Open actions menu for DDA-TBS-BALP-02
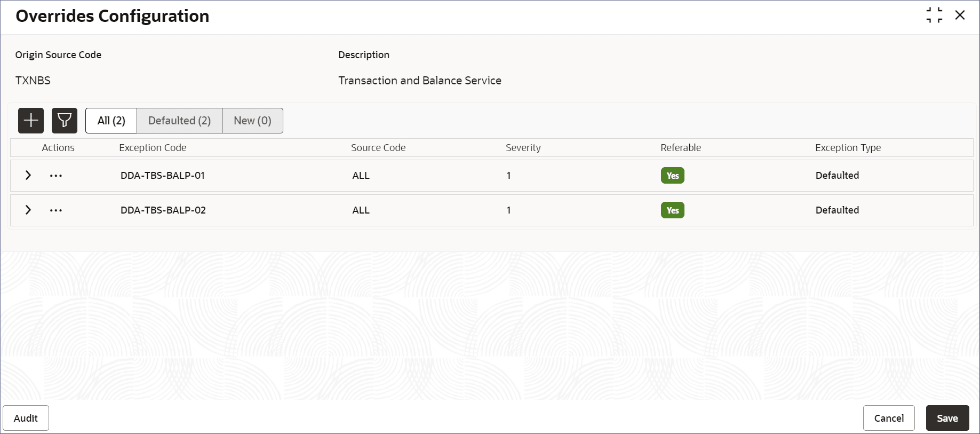Image resolution: width=980 pixels, height=434 pixels. [56, 210]
